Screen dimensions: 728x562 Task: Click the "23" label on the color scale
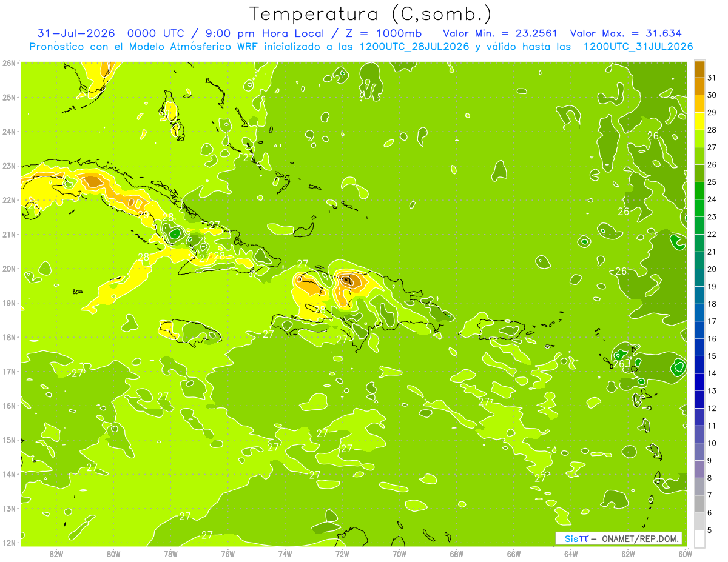tap(712, 217)
